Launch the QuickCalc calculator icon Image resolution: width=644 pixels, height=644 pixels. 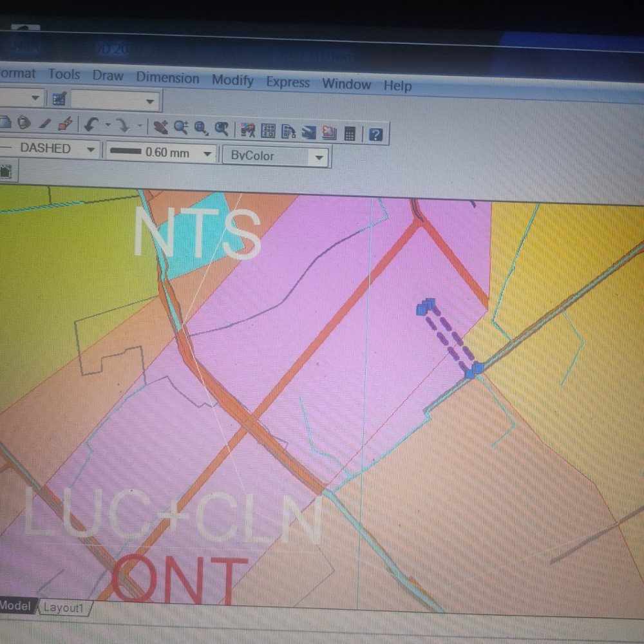350,133
